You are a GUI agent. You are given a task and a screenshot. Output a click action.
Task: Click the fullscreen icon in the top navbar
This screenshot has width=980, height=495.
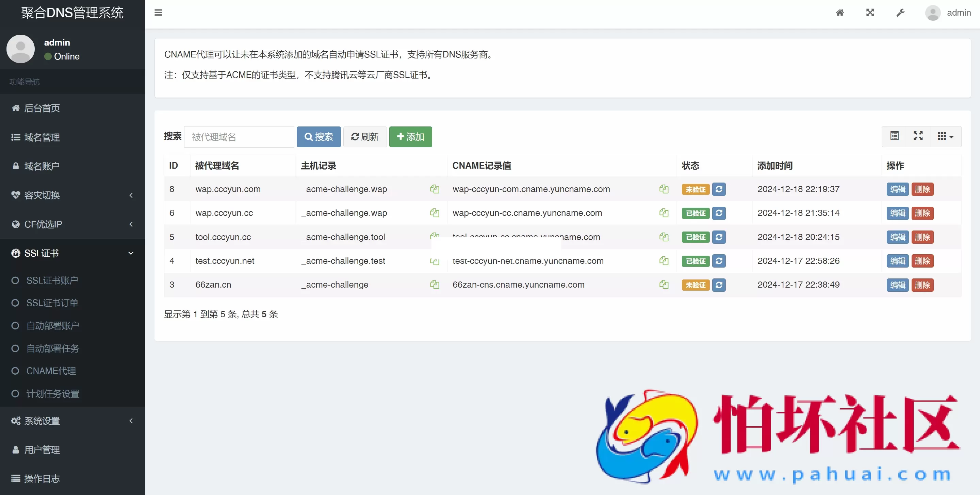[870, 12]
